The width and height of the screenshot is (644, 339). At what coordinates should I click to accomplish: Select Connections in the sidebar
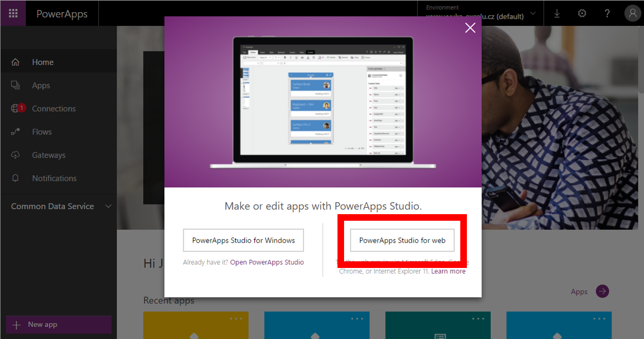(58, 109)
